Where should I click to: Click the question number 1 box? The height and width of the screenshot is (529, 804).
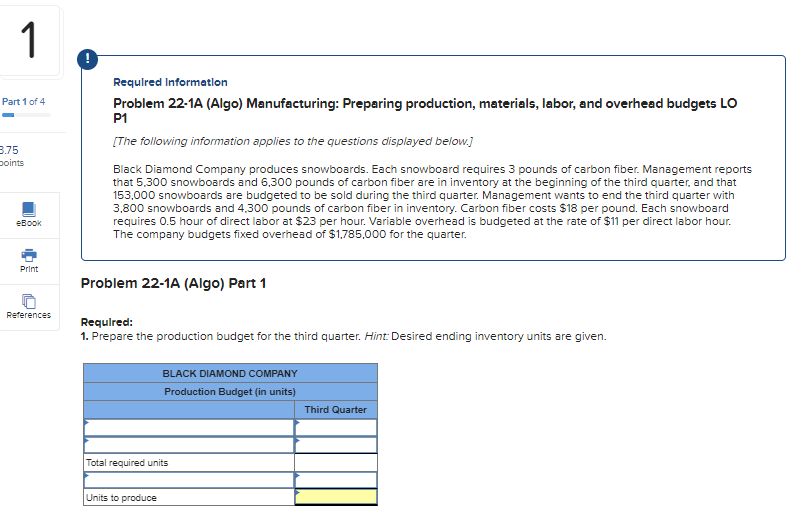coord(29,40)
